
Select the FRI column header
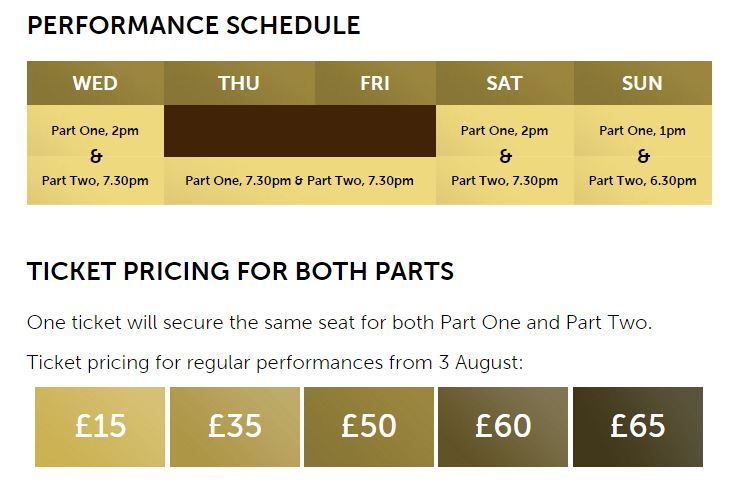(375, 83)
